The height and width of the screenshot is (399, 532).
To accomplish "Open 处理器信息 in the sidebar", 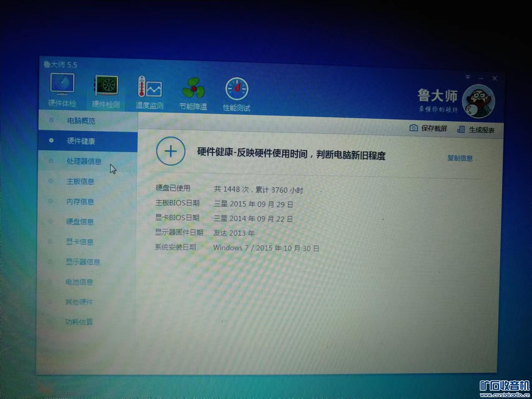I will (x=84, y=161).
